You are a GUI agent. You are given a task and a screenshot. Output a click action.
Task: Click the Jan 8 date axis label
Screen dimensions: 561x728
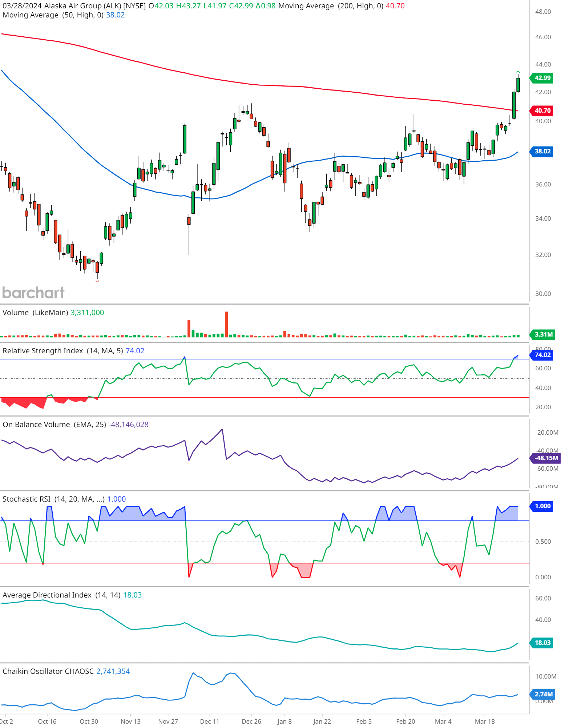tap(284, 721)
